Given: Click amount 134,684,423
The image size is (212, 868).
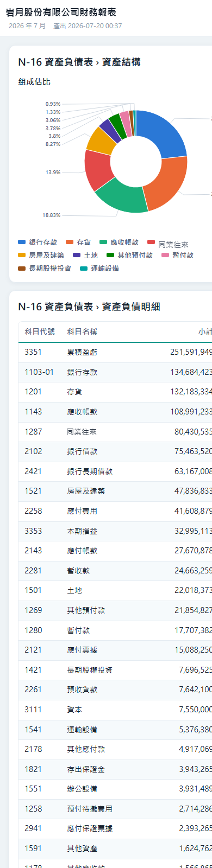Looking at the screenshot, I should point(191,372).
